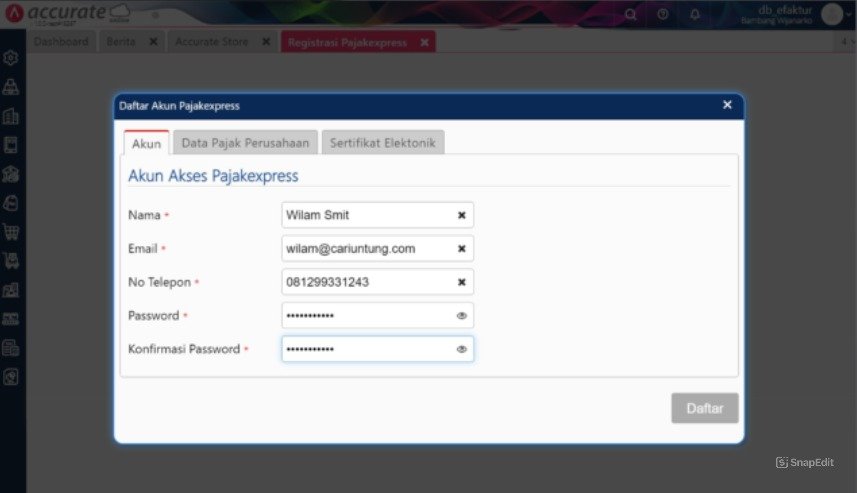Focus the Nama input field

(377, 215)
